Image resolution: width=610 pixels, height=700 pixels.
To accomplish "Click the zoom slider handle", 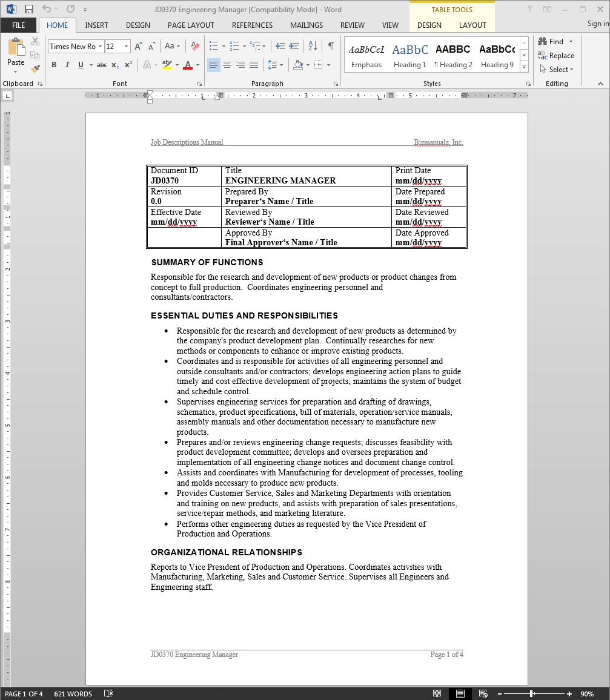I will point(532,694).
